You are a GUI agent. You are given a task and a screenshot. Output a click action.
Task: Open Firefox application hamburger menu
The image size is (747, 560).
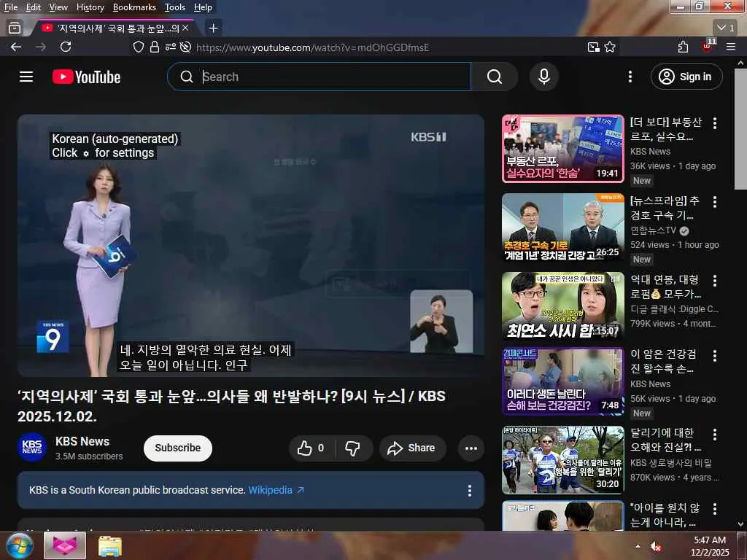[731, 47]
